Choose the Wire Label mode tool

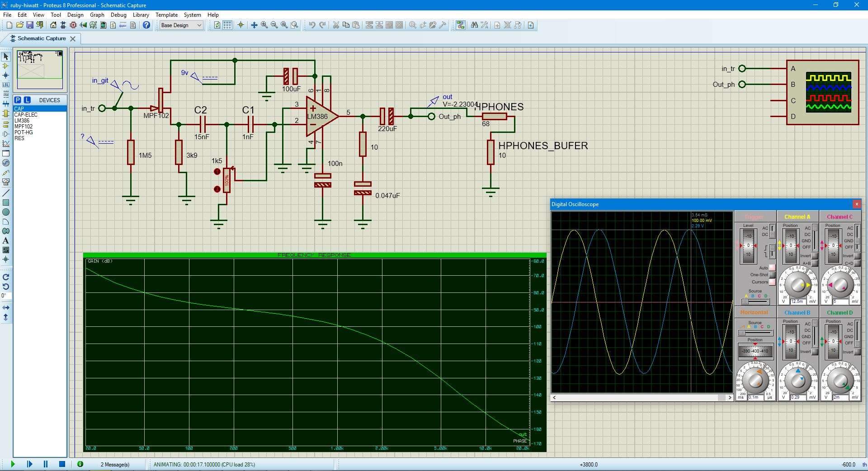[6, 85]
